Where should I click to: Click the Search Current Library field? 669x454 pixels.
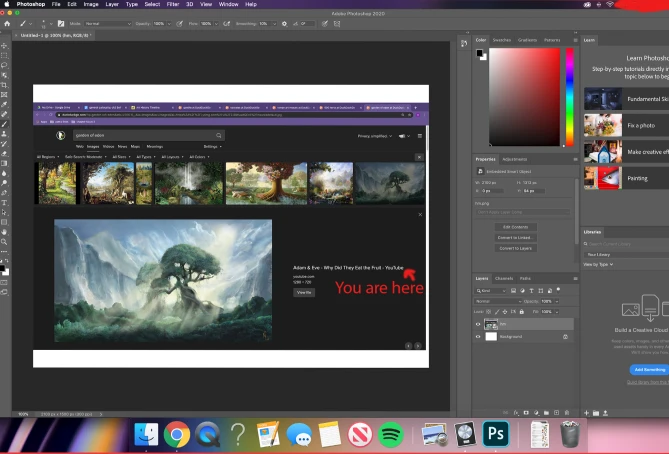(x=626, y=244)
